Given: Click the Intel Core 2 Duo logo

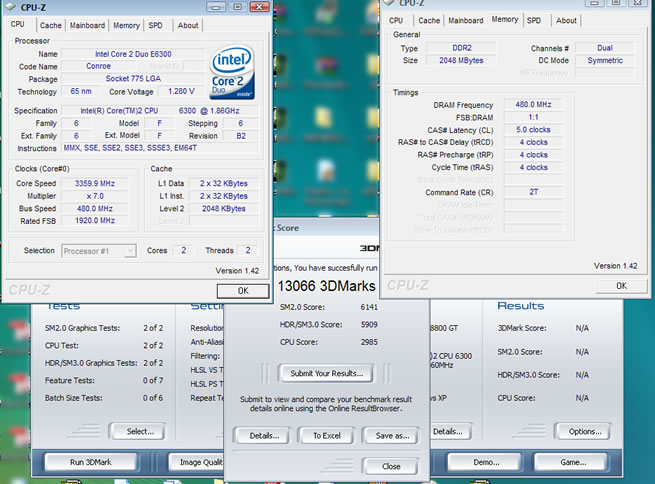Looking at the screenshot, I should [x=232, y=73].
